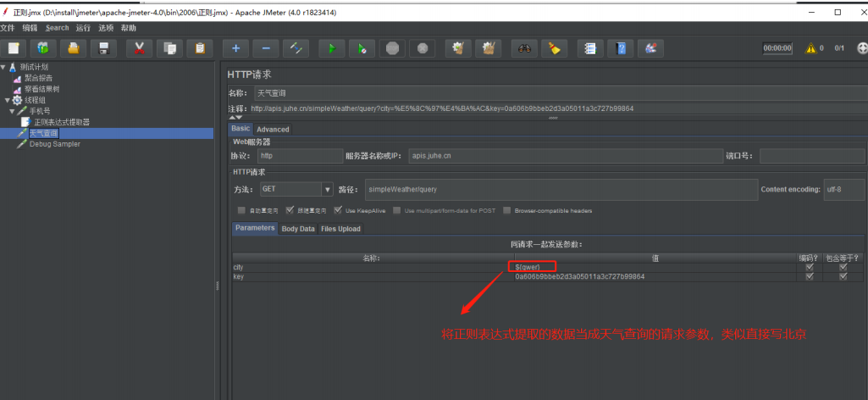Click the Paste clipboard icon
This screenshot has width=868, height=400.
pos(199,49)
